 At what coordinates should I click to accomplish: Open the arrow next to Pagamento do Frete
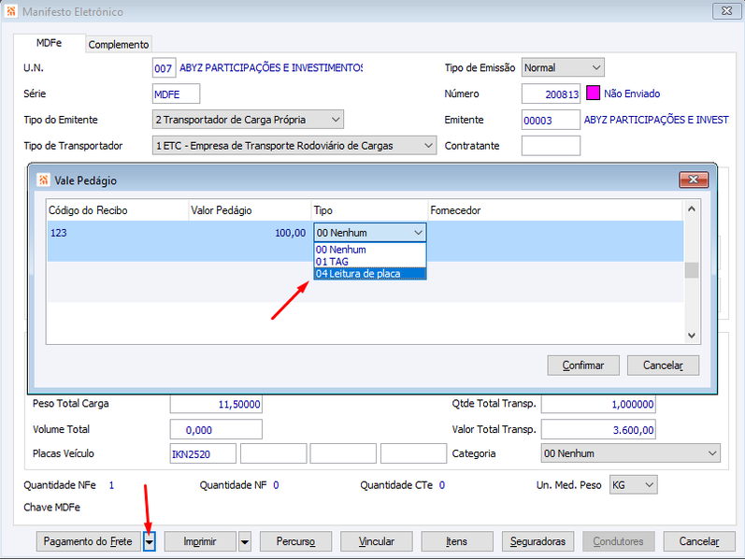pyautogui.click(x=150, y=541)
